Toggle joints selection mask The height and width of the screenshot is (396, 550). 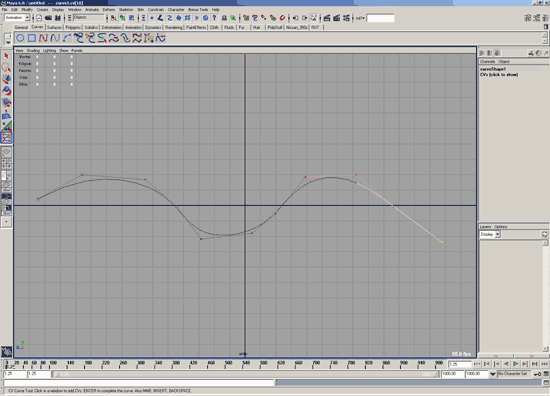pyautogui.click(x=160, y=18)
